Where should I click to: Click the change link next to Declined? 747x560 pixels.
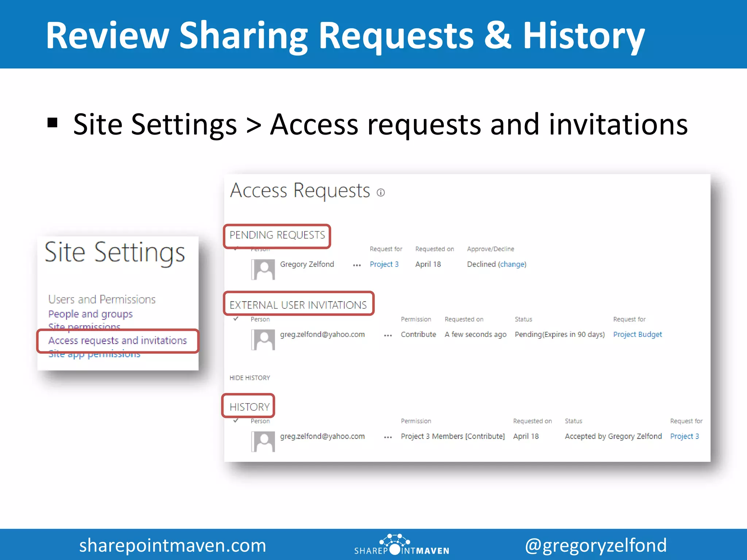click(x=512, y=264)
